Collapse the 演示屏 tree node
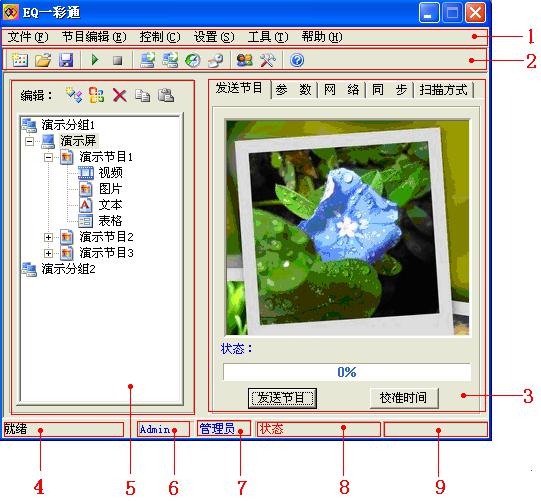This screenshot has width=541, height=501. [30, 141]
